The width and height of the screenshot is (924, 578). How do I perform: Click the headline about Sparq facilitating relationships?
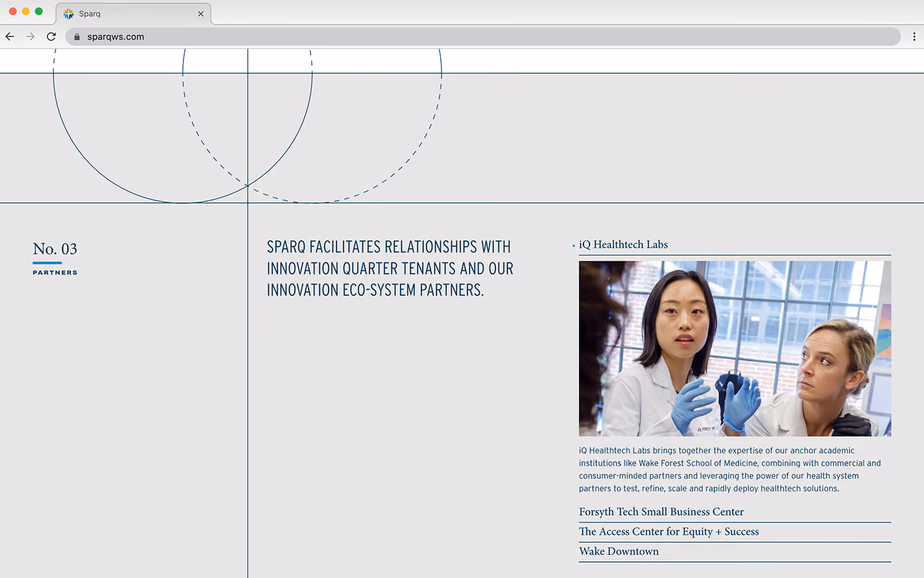pos(390,268)
